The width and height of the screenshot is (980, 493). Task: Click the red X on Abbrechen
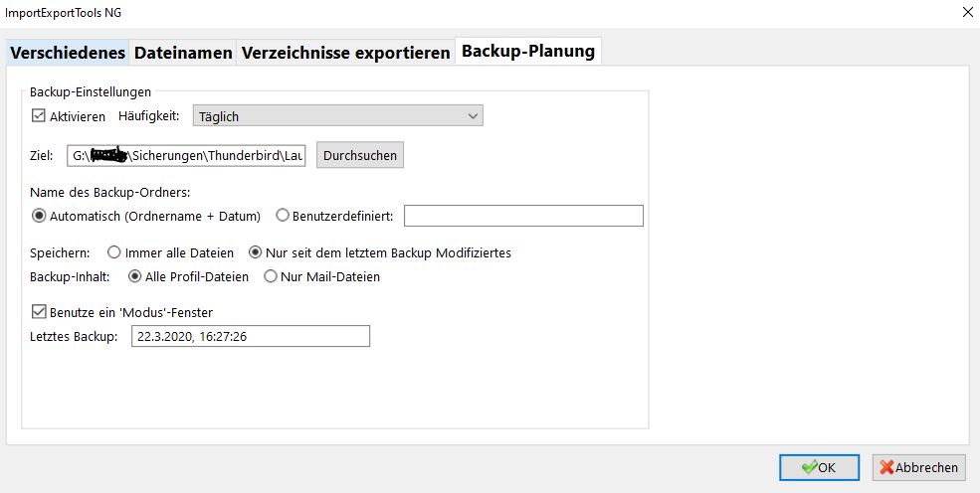click(x=886, y=467)
